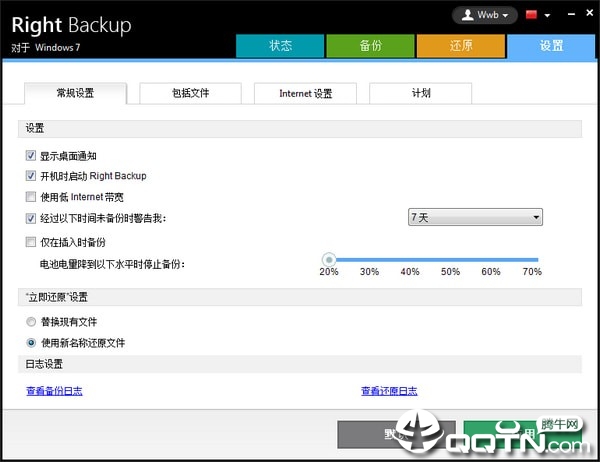
Task: Open the Wwb user account menu
Action: click(484, 15)
